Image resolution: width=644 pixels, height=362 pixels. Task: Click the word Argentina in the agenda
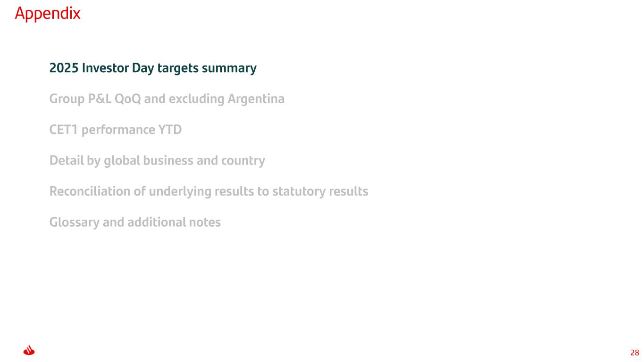256,99
